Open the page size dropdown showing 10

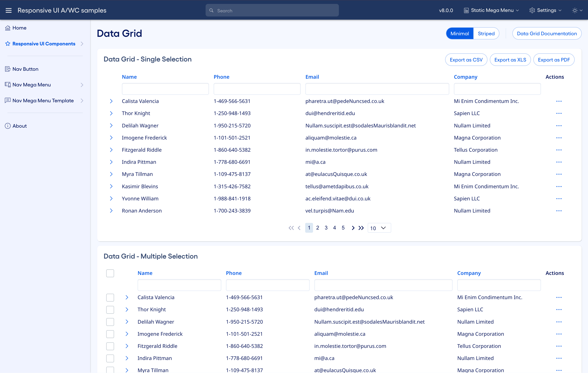click(379, 228)
